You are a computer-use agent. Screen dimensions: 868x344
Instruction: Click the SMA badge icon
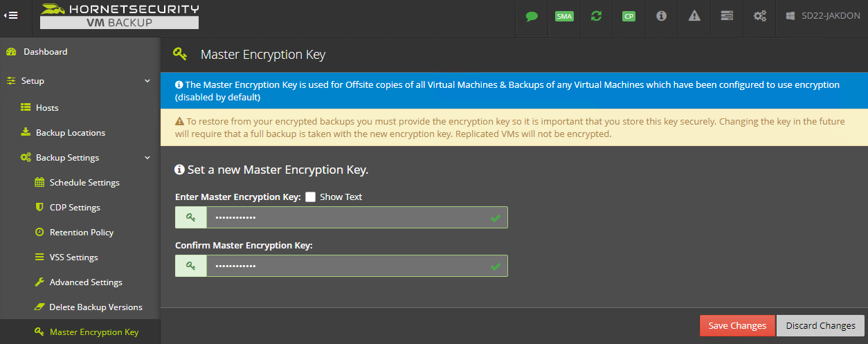(564, 16)
